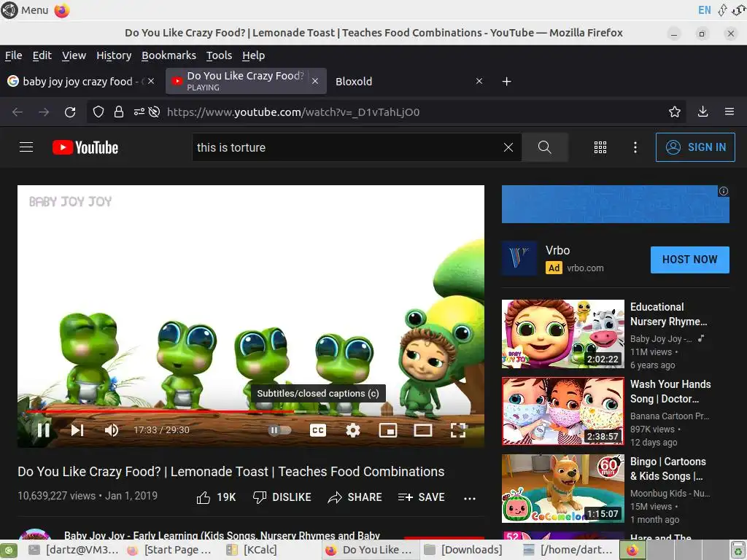Image resolution: width=747 pixels, height=560 pixels.
Task: Open EN keyboard layout indicator
Action: point(705,10)
